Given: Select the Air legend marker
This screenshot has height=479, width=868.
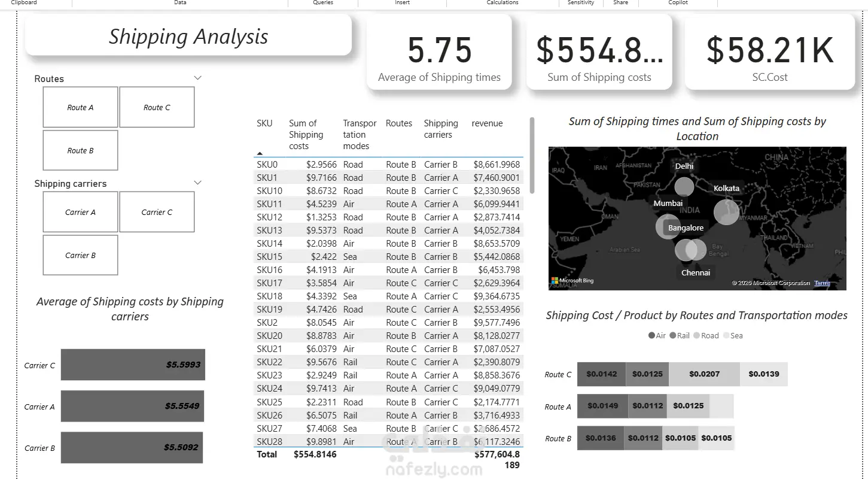Looking at the screenshot, I should tap(651, 336).
